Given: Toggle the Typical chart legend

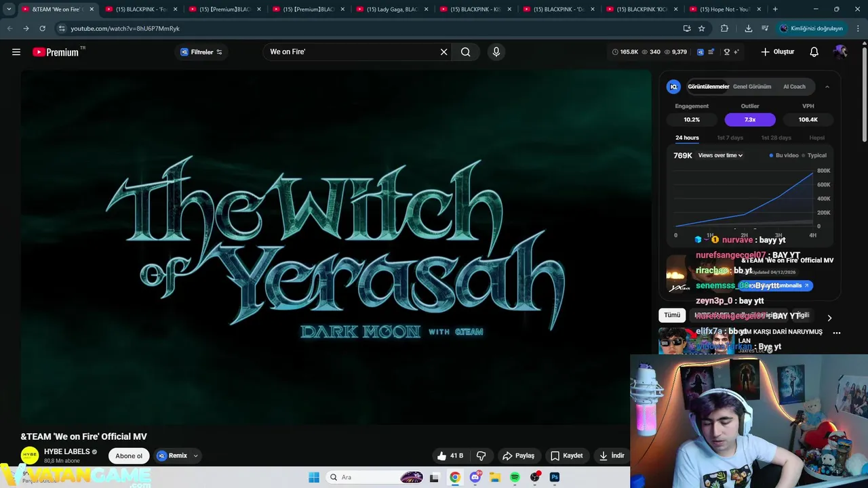Looking at the screenshot, I should pyautogui.click(x=814, y=155).
